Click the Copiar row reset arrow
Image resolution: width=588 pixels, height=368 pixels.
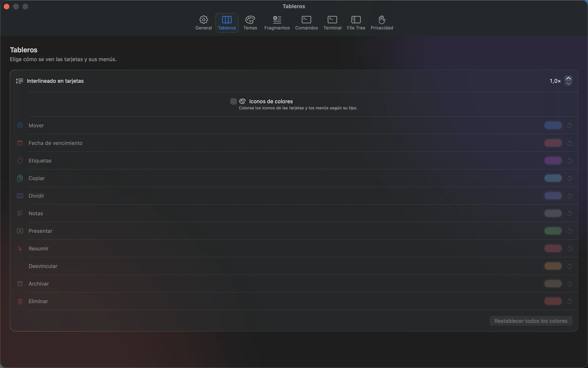[570, 178]
